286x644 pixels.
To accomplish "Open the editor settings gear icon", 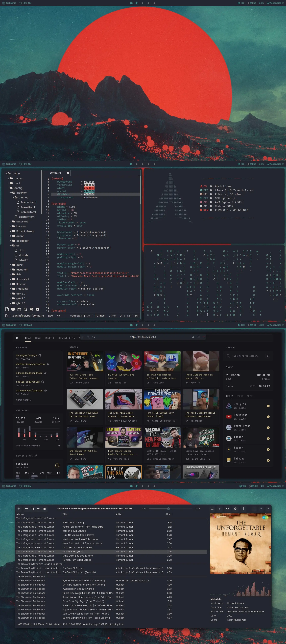I will point(37,309).
